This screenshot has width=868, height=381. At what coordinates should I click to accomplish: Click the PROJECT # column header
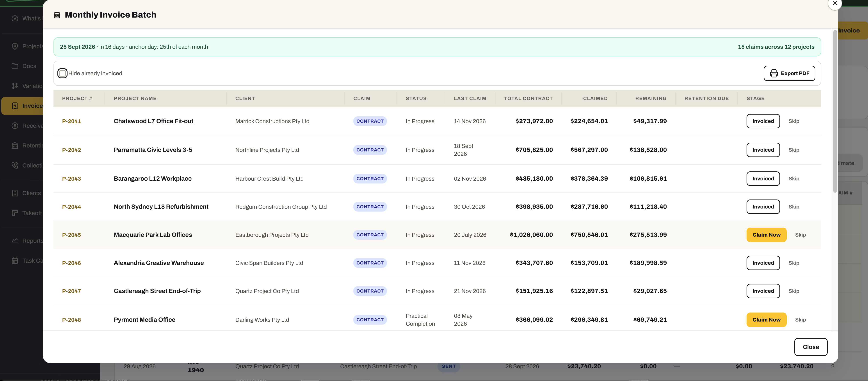pos(77,99)
